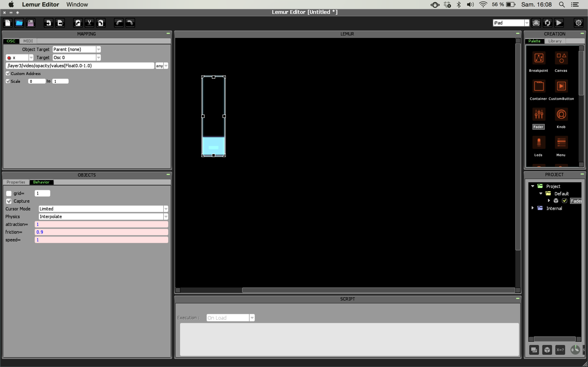Open the Properties tab in Objects panel
Image resolution: width=588 pixels, height=367 pixels.
tap(16, 182)
